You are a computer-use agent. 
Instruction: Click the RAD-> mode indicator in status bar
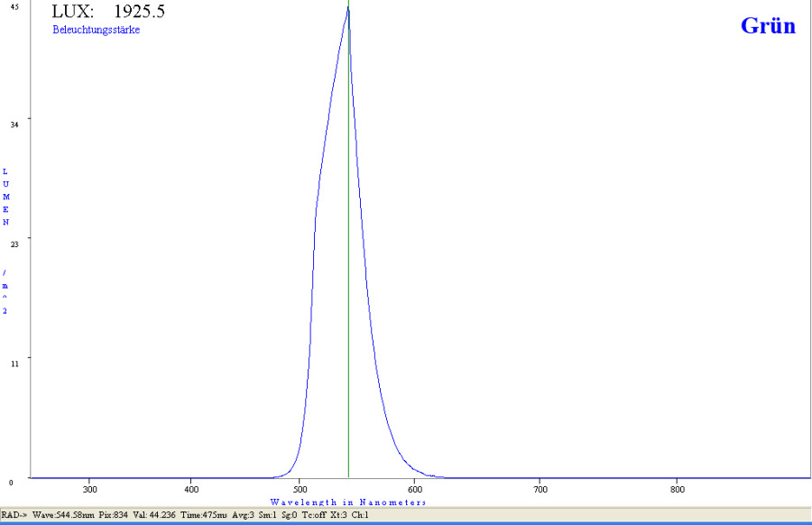point(14,515)
